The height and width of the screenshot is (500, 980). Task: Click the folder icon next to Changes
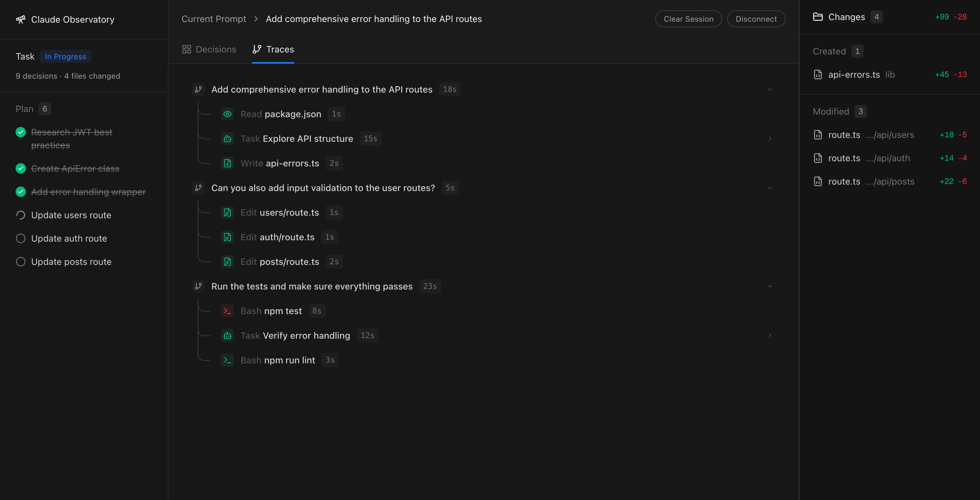(x=818, y=17)
